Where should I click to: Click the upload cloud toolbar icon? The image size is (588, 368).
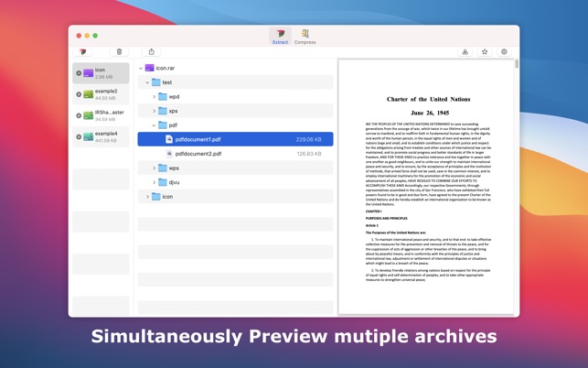click(x=465, y=52)
